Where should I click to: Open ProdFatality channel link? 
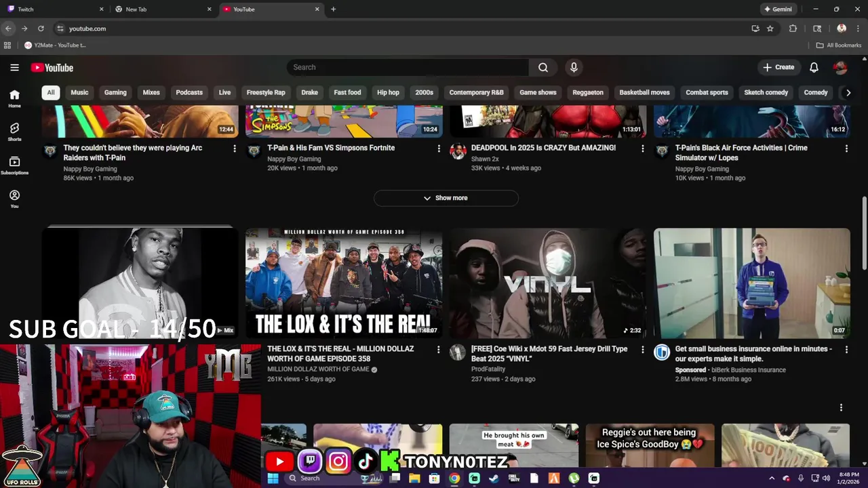coord(488,369)
